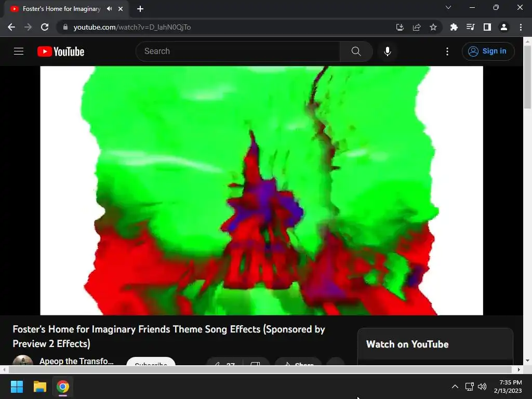Click horizontal scrollbar right arrow
The width and height of the screenshot is (532, 399).
pos(518,369)
